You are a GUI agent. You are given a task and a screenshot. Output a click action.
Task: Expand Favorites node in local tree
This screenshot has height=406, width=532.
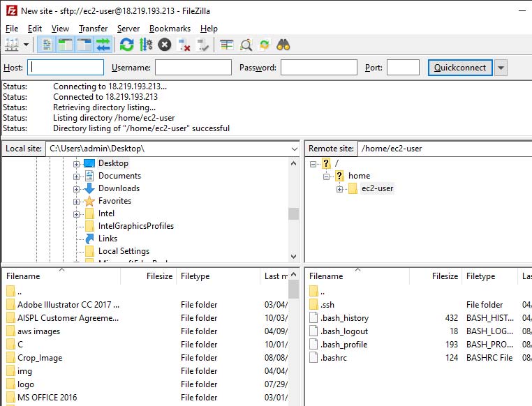pos(76,202)
